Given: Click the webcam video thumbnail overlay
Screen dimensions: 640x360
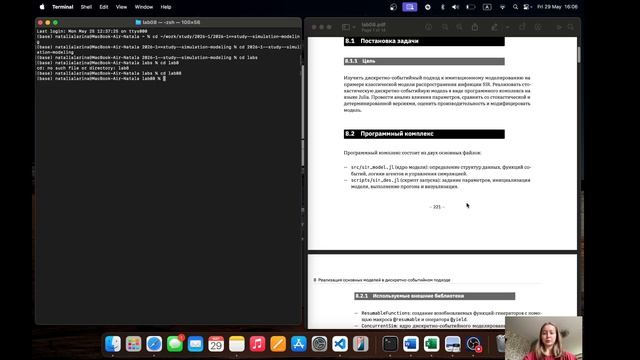Looking at the screenshot, I should click(544, 338).
